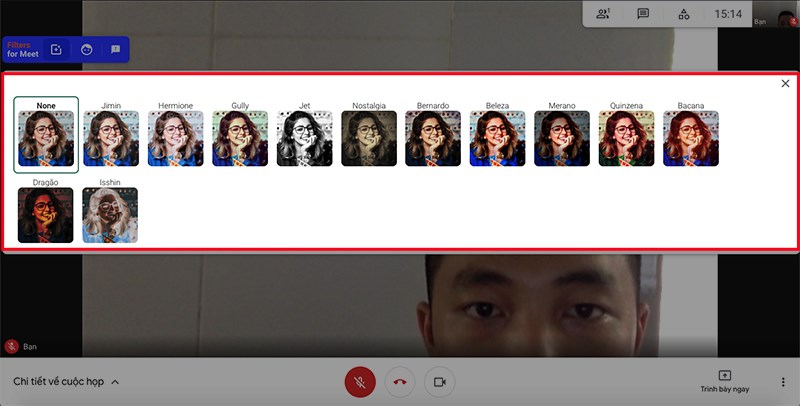Apply the Isshin filter
This screenshot has height=406, width=800.
[110, 215]
